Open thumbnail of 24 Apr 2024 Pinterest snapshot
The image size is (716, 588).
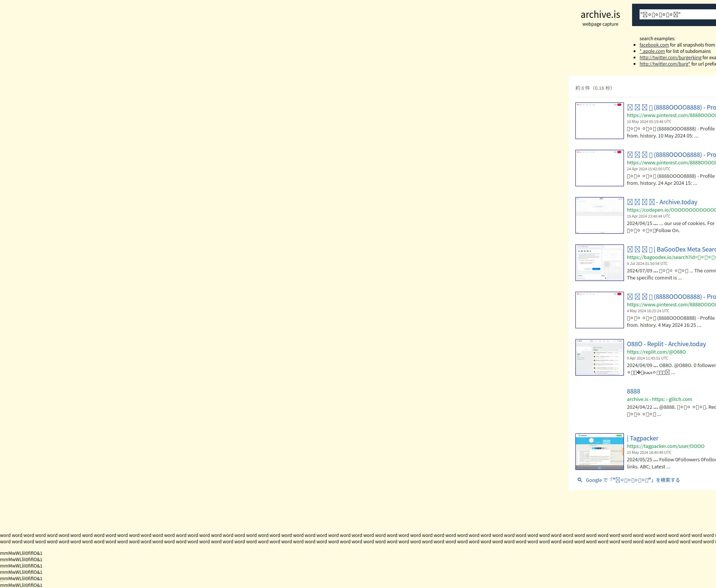pyautogui.click(x=599, y=168)
